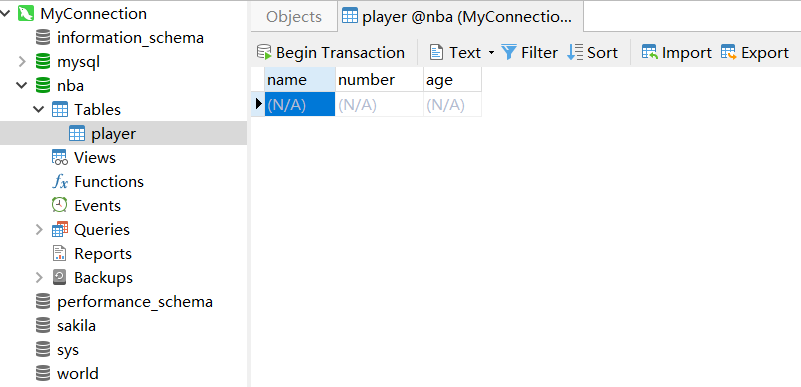Select the (N/A) cell under number

(379, 104)
